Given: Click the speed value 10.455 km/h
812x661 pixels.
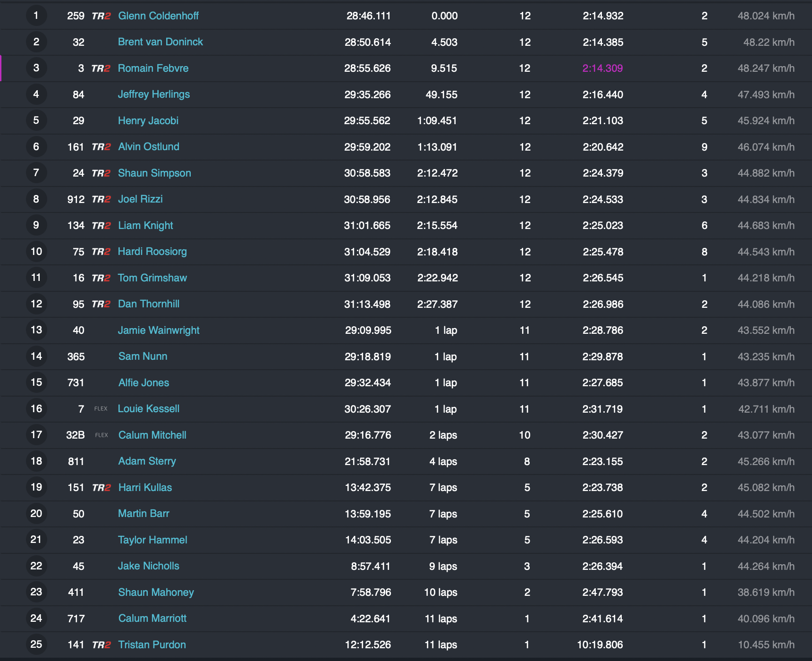Looking at the screenshot, I should point(766,645).
